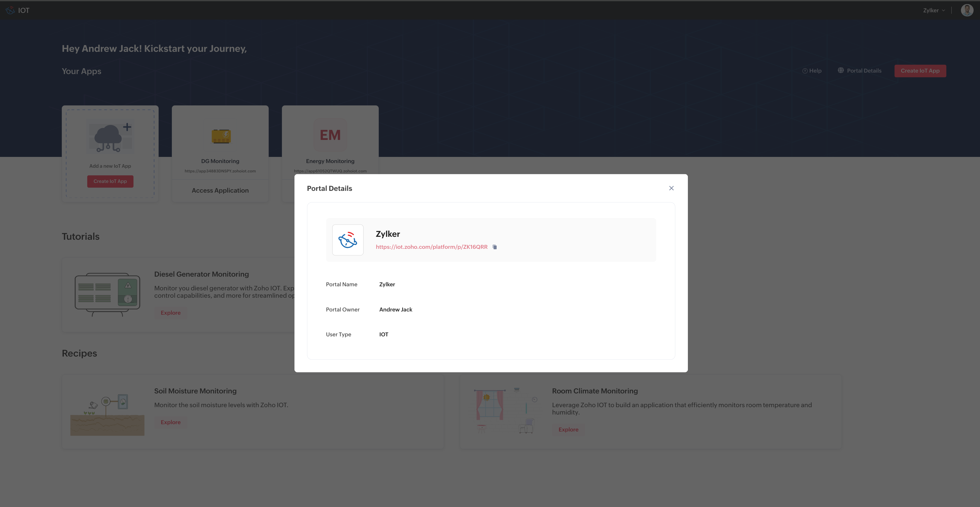Close the Portal Details dialog

pos(671,188)
